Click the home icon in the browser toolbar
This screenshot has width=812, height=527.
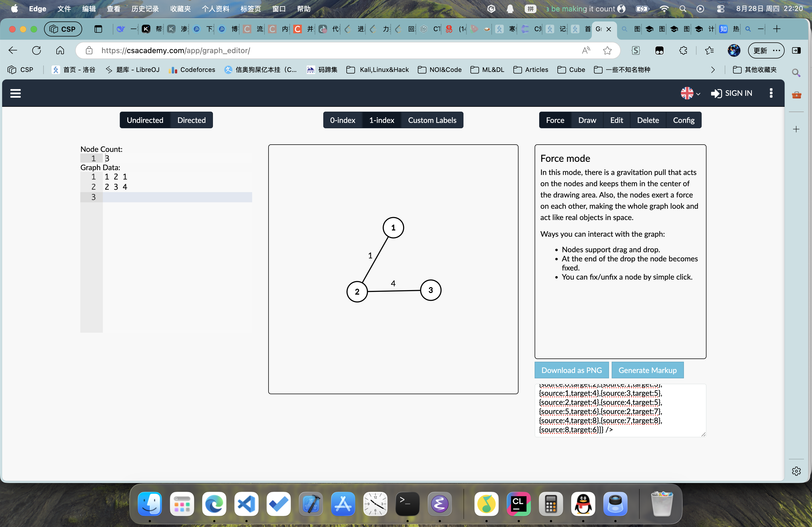coord(60,50)
